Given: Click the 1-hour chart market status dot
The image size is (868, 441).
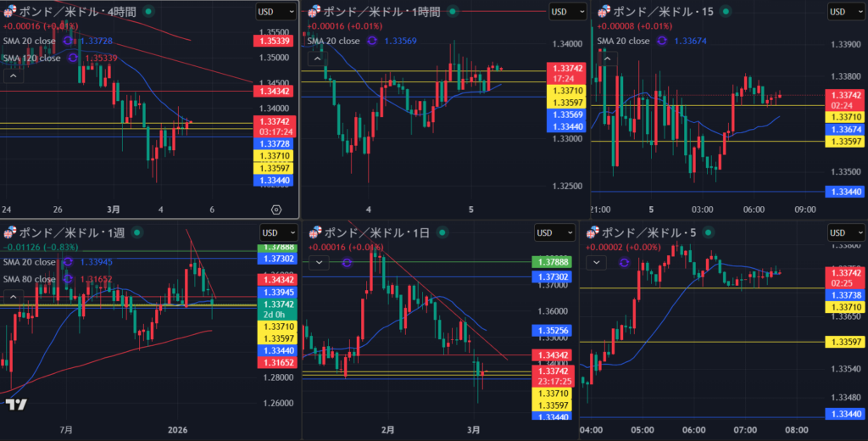Looking at the screenshot, I should pyautogui.click(x=452, y=12).
